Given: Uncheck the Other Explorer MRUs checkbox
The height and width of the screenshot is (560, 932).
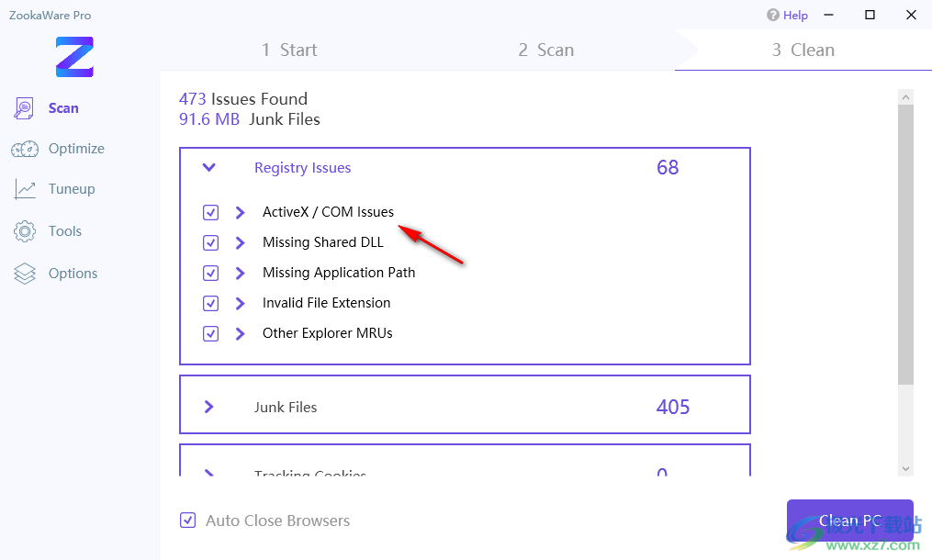Looking at the screenshot, I should pos(211,334).
